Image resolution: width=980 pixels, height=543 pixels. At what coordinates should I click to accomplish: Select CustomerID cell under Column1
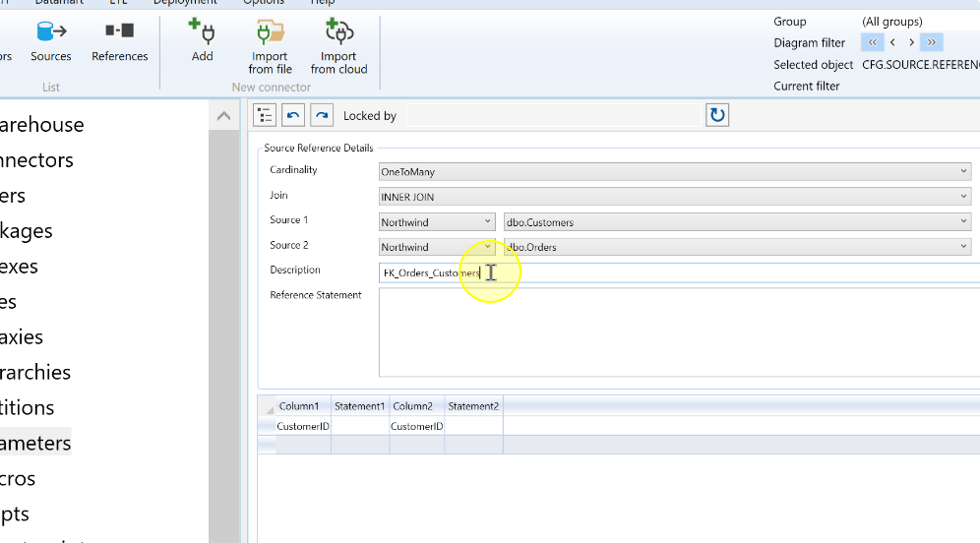pos(303,426)
